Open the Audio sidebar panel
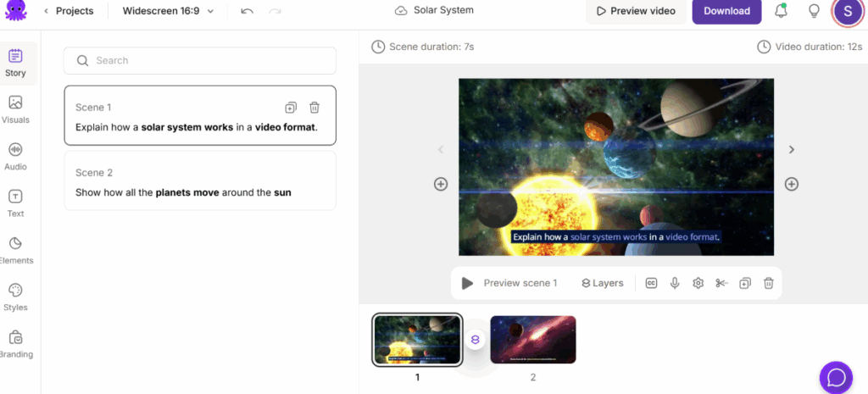Image resolution: width=868 pixels, height=394 pixels. pos(15,156)
